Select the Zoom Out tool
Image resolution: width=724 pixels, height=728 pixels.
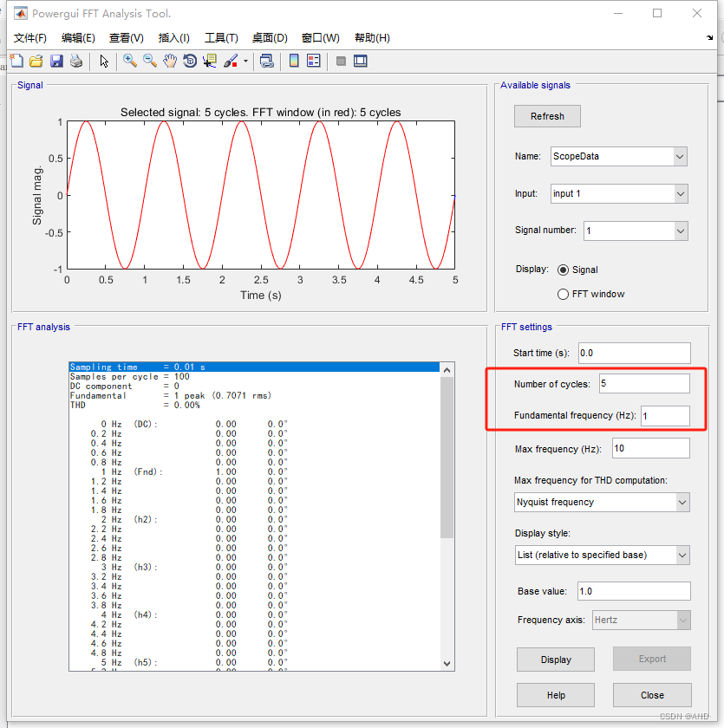[150, 61]
